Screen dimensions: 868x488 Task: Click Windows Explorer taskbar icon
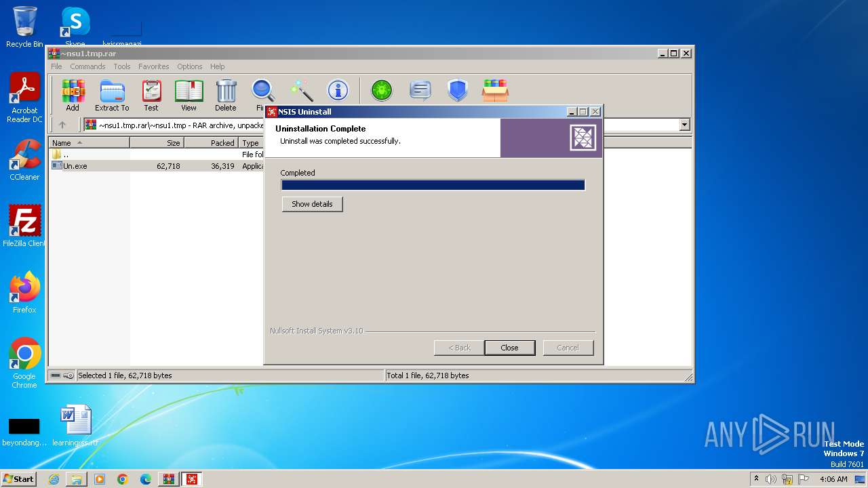[77, 479]
